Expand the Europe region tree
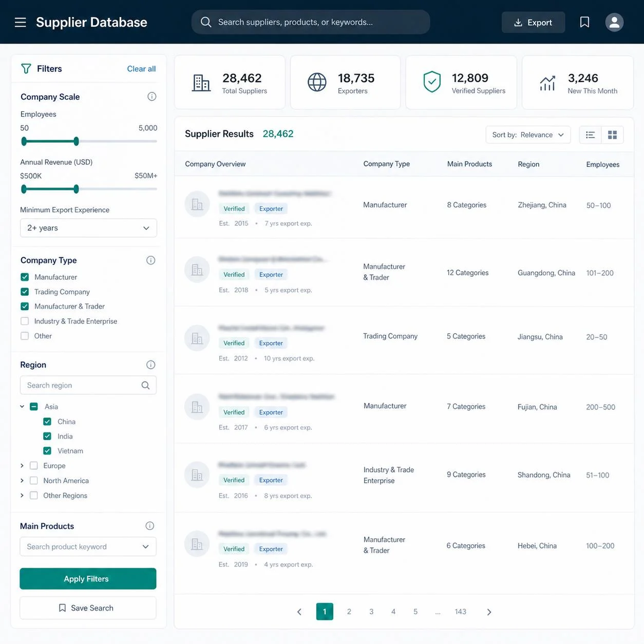Screen dimensions: 644x644 22,466
